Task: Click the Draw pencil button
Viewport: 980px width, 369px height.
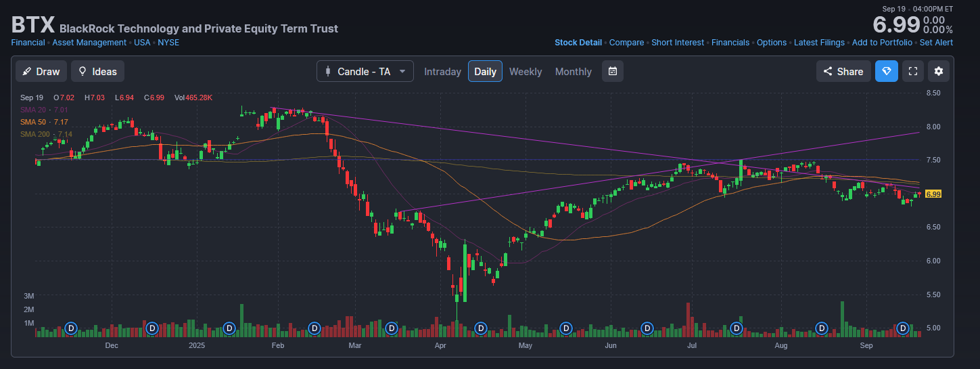Action: point(41,71)
